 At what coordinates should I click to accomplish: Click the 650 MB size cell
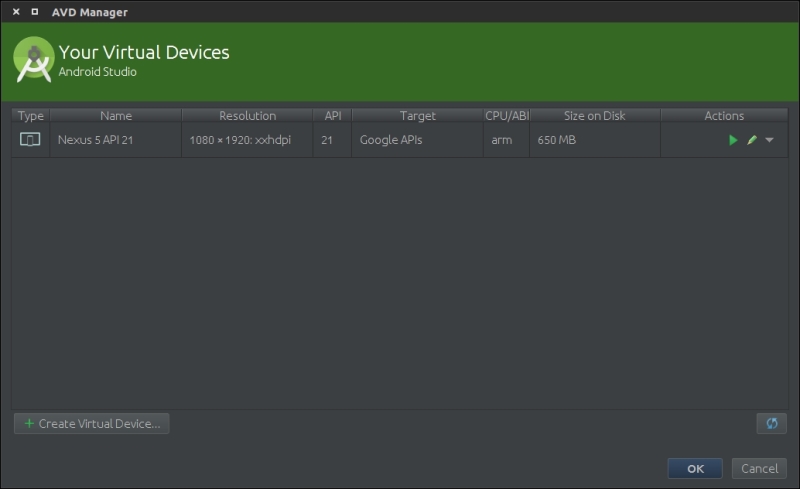pyautogui.click(x=594, y=140)
